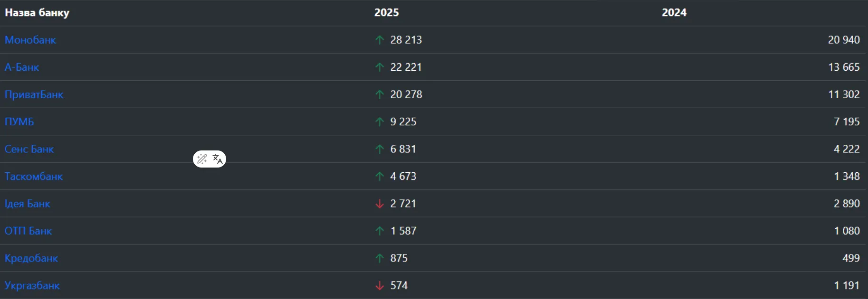Click the Укргазбанк link
Viewport: 868px width, 299px height.
pos(32,286)
